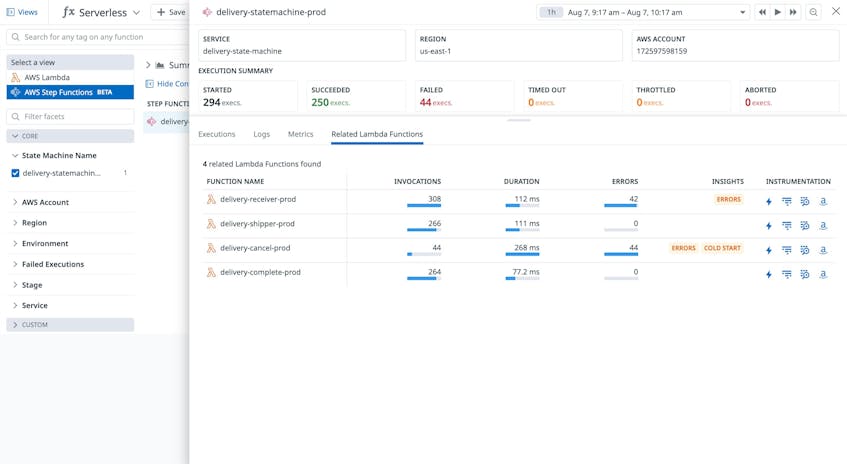Expand the Failed Executions facet
847x464 pixels.
click(15, 264)
